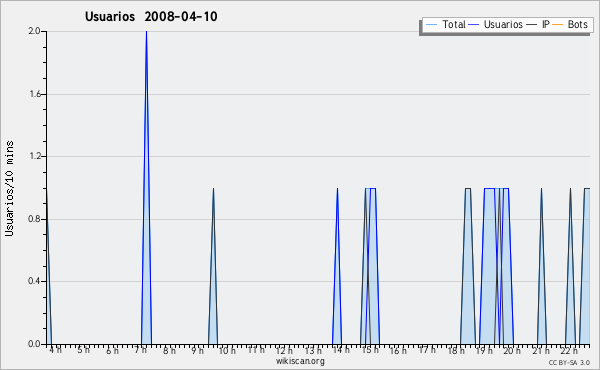Click the 0.8 y-axis value
The width and height of the screenshot is (600, 370).
click(34, 219)
